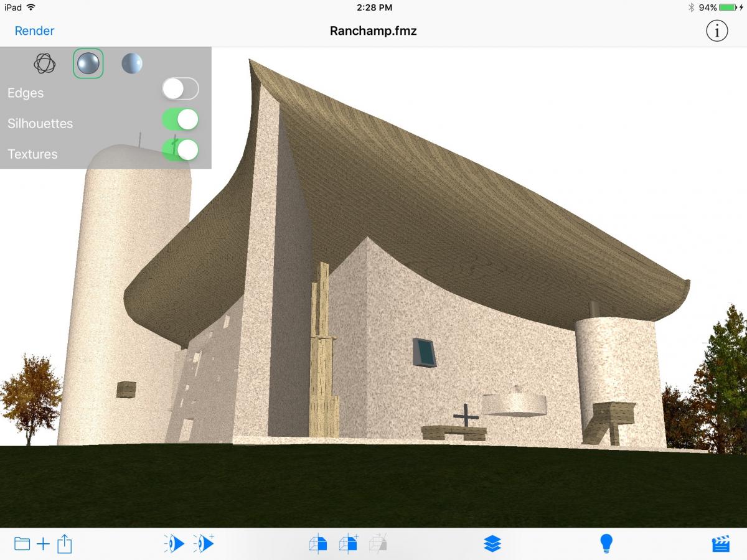Tap the Textures label
The image size is (747, 560).
pos(32,154)
